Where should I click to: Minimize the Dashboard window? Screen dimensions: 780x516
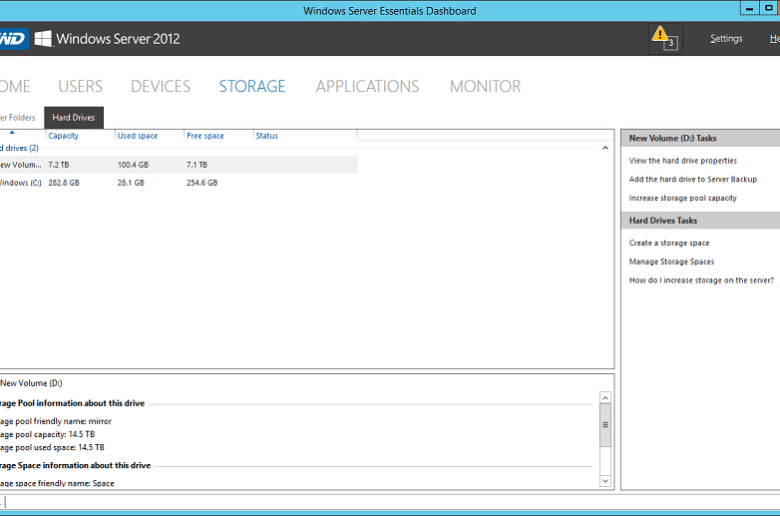coord(749,8)
